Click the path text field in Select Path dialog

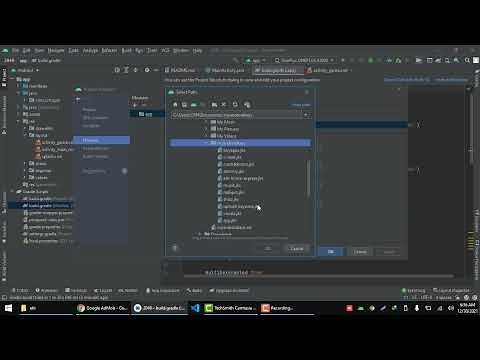coord(237,115)
